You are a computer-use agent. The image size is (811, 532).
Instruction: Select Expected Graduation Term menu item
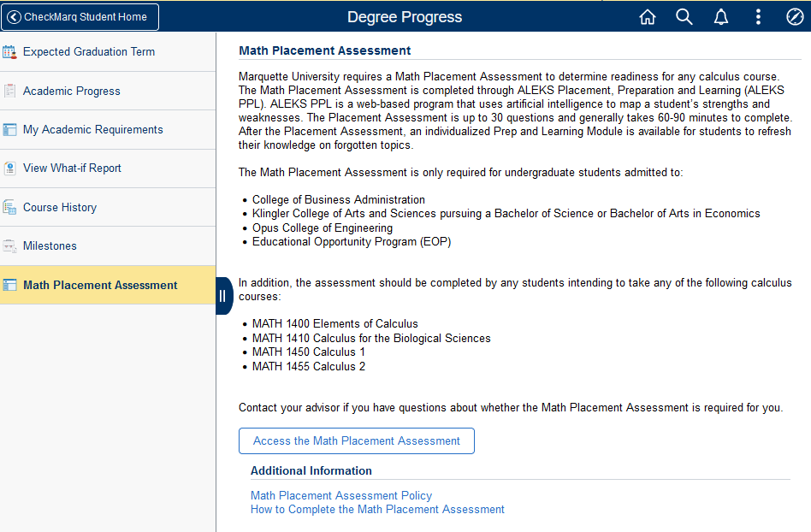point(89,52)
